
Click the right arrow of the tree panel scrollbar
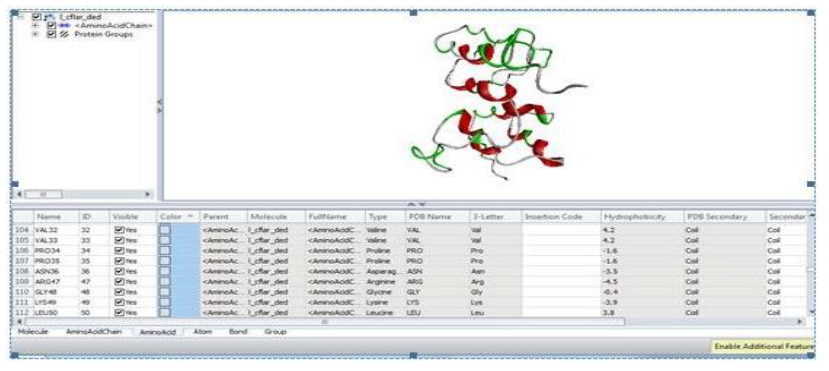[x=148, y=194]
